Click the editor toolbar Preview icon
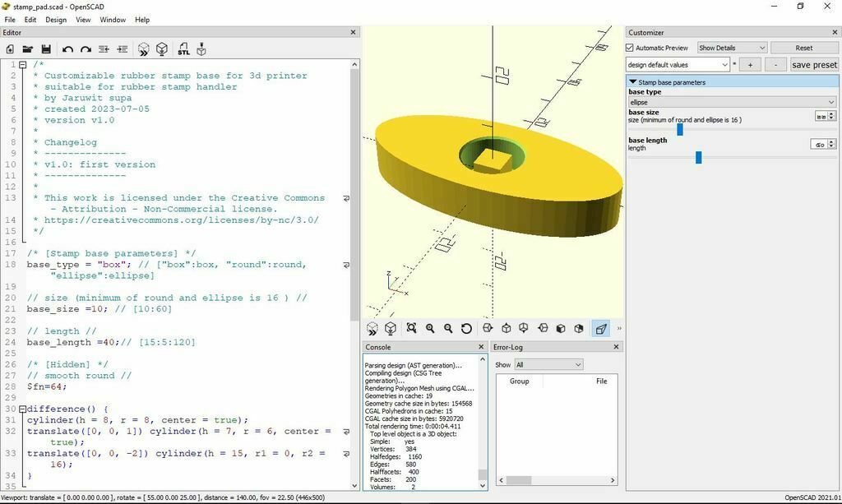 pos(144,49)
